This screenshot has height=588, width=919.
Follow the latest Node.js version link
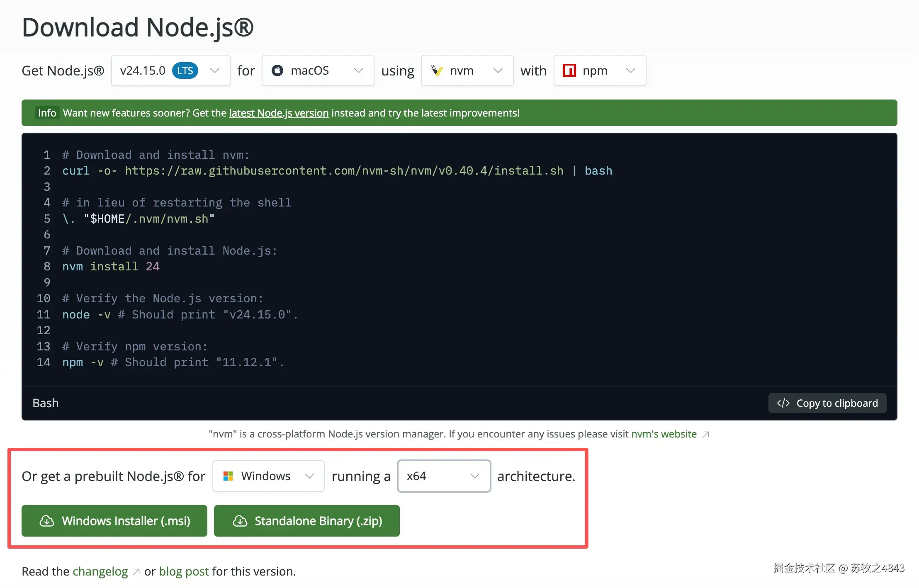click(x=279, y=113)
